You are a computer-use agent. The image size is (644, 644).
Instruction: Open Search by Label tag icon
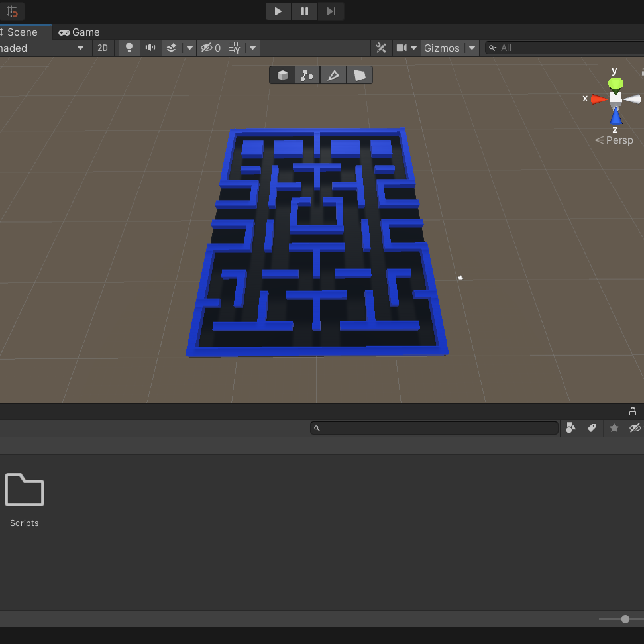(592, 428)
